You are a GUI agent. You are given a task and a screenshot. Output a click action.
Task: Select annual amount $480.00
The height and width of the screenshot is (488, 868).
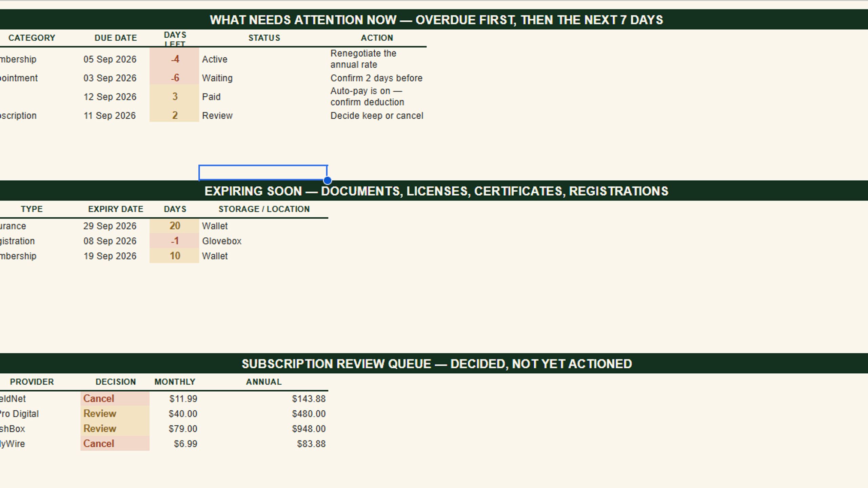[x=309, y=414]
